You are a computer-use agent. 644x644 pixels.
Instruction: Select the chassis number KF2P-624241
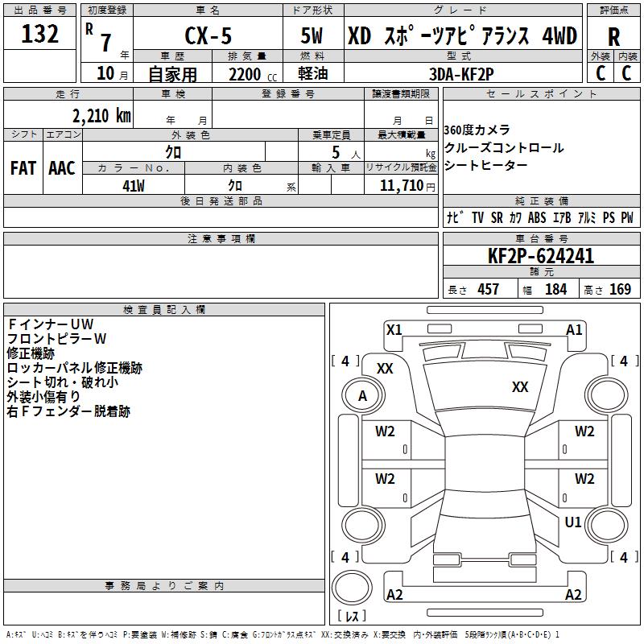point(541,256)
